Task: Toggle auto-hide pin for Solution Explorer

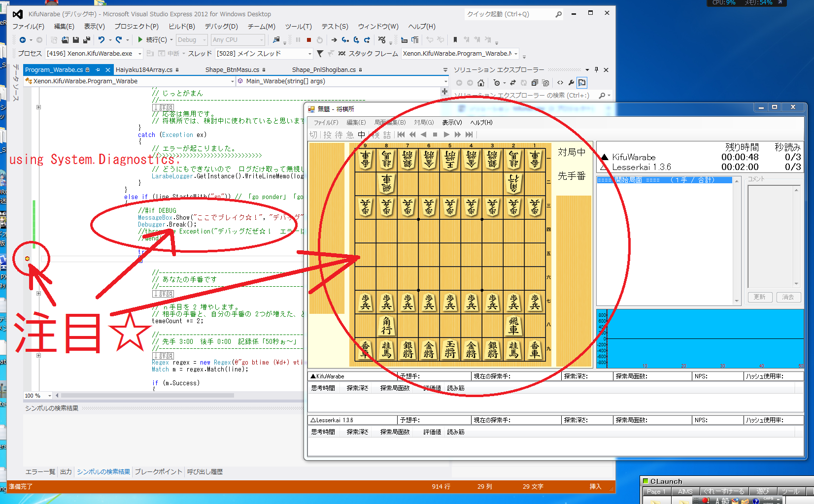Action: [596, 70]
